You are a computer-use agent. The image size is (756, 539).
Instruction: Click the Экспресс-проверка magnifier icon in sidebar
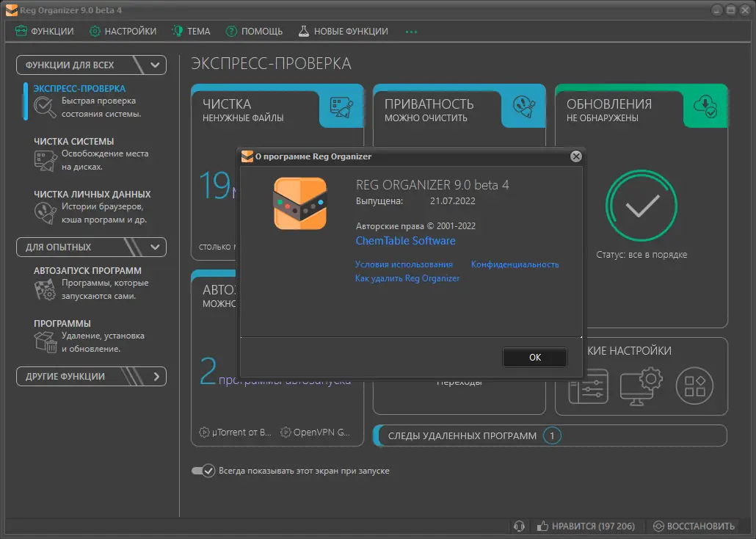[45, 106]
